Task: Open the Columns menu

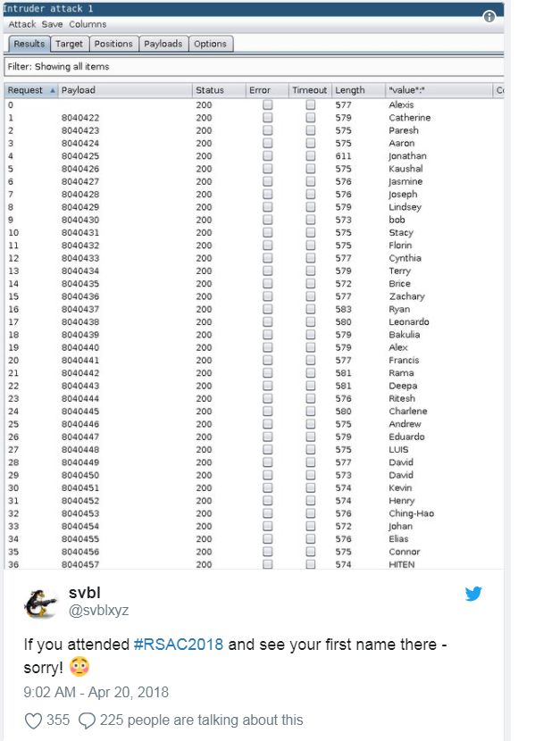Action: (x=88, y=24)
